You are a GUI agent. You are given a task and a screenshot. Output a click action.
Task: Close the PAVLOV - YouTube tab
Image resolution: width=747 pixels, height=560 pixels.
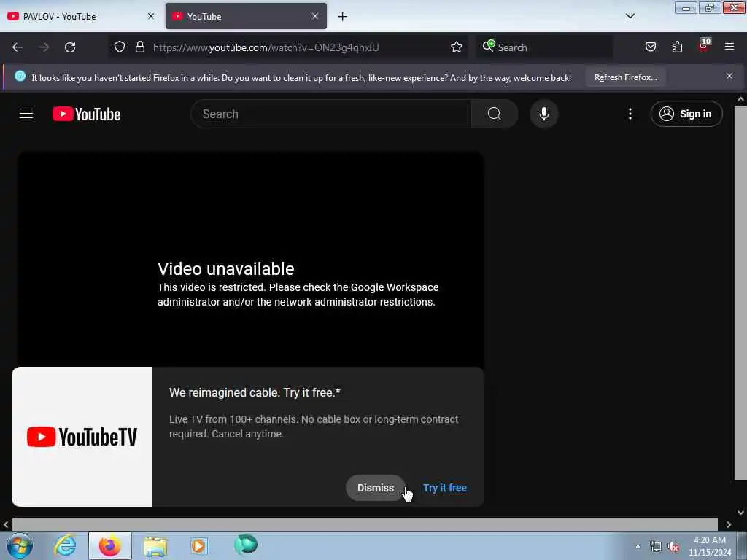pos(151,16)
